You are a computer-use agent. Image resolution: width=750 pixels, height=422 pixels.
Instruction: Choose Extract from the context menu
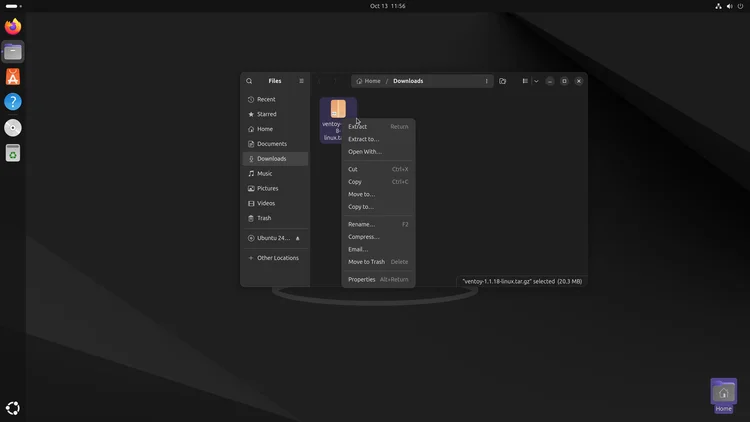coord(378,127)
